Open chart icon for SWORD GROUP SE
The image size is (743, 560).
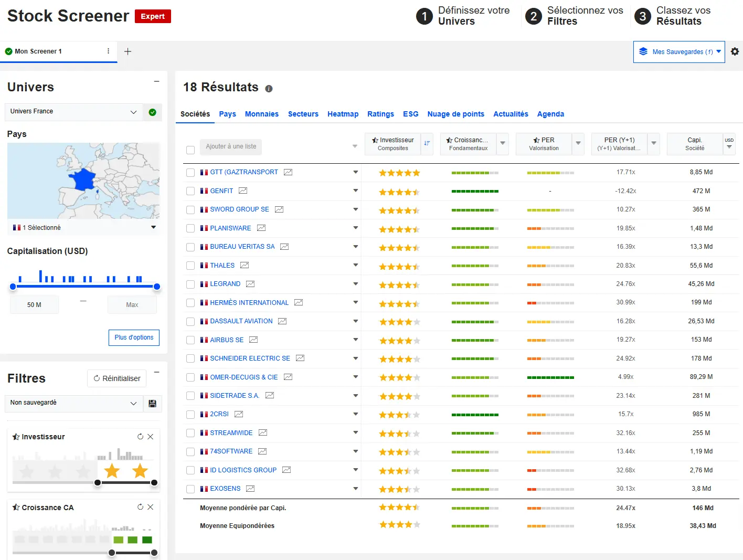(279, 209)
